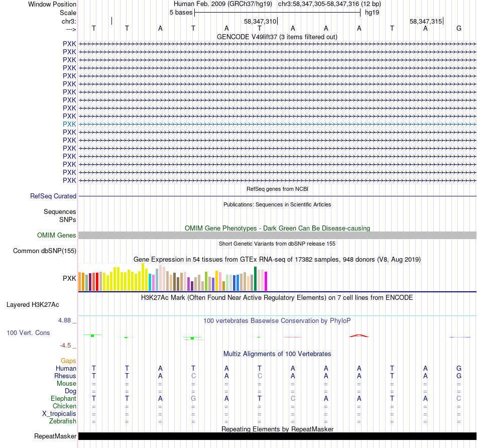The height and width of the screenshot is (448, 477).
Task: Click the red curved PhyloP conservation bump
Action: pos(359,335)
